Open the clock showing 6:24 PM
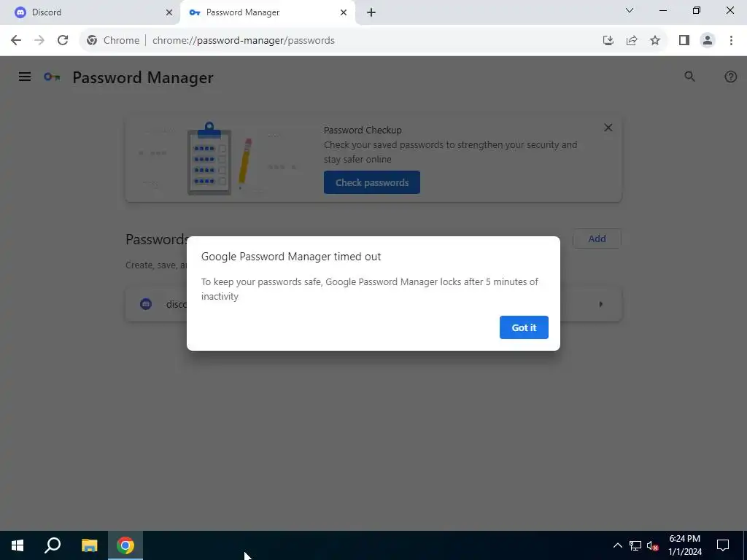This screenshot has height=560, width=747. [x=685, y=545]
